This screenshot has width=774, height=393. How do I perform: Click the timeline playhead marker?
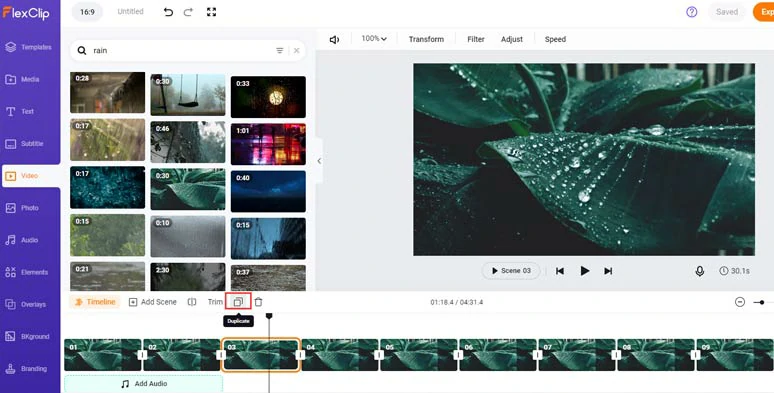click(269, 315)
